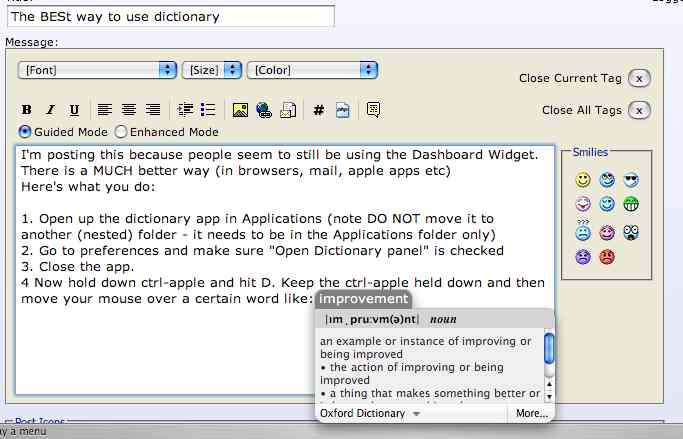Open the Font dropdown
683x439 pixels.
pos(97,70)
